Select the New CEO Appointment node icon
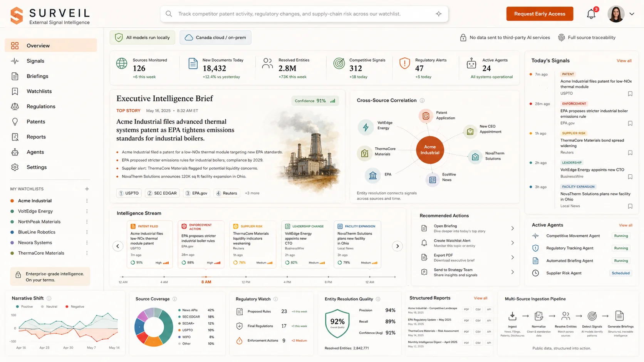Viewport: 644px width, 362px height. point(470,132)
